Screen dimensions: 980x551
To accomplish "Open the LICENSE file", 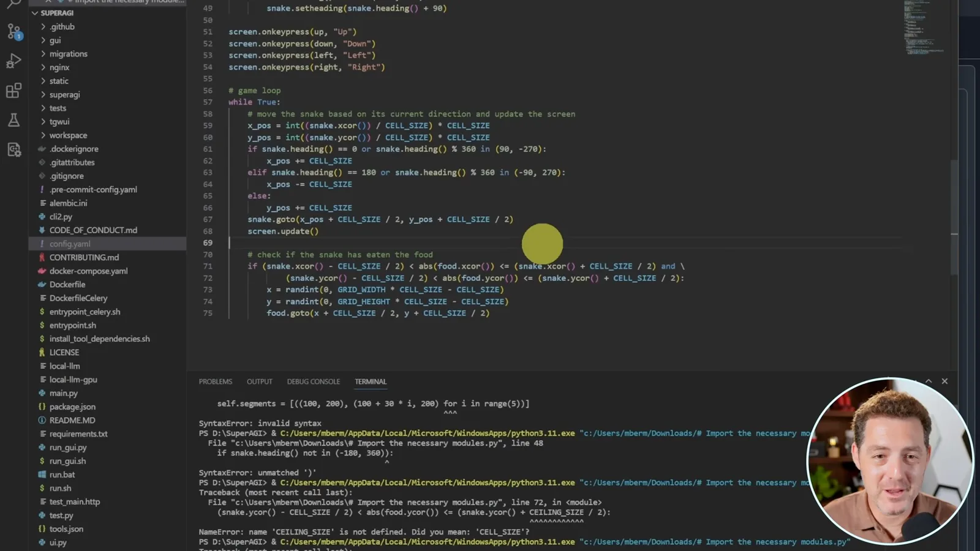I will [x=64, y=353].
